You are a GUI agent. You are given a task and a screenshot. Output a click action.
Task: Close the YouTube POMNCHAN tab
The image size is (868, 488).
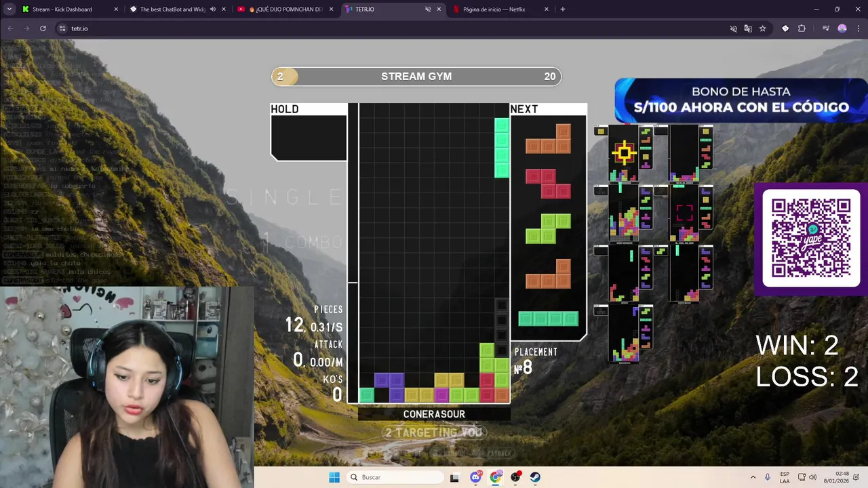point(331,9)
